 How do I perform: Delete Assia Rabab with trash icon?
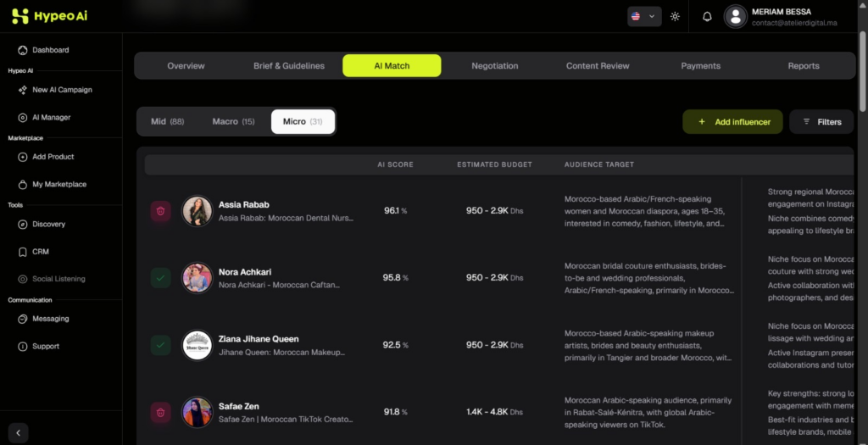(x=160, y=211)
